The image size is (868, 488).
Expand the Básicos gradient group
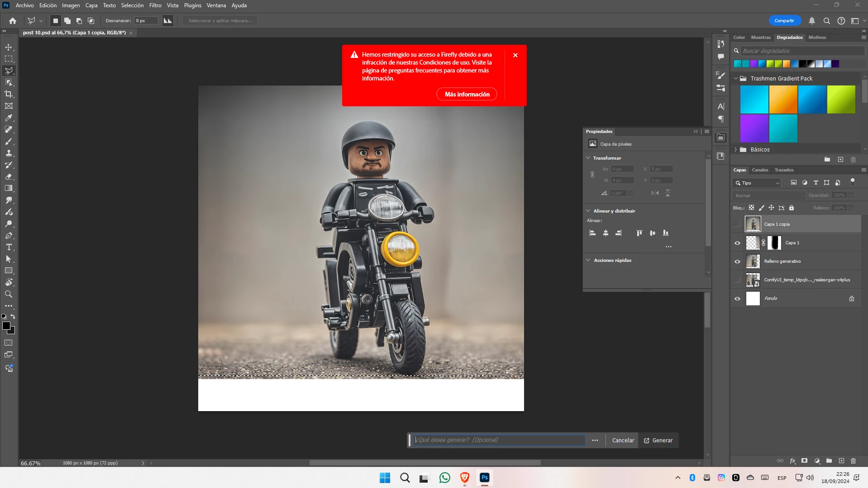pos(736,150)
